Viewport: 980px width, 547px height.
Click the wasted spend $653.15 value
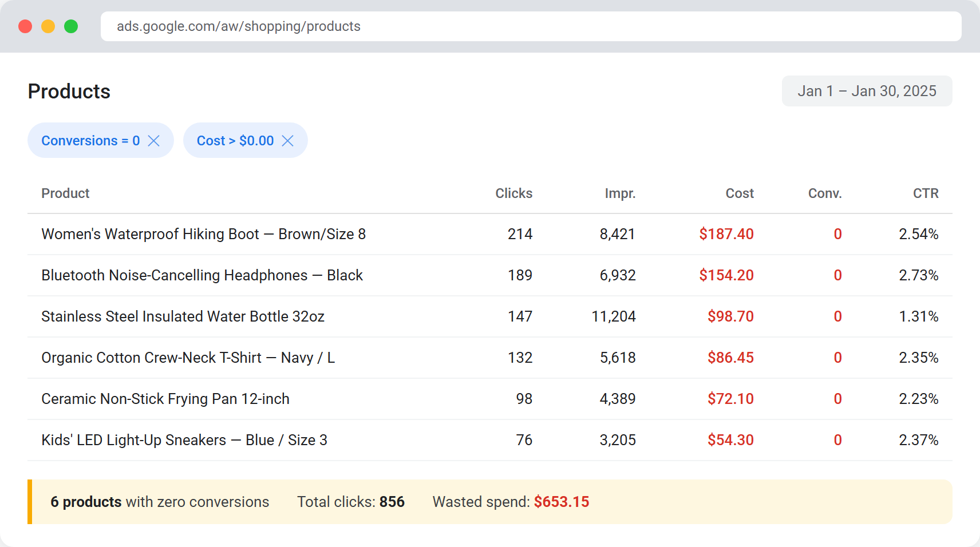click(562, 502)
